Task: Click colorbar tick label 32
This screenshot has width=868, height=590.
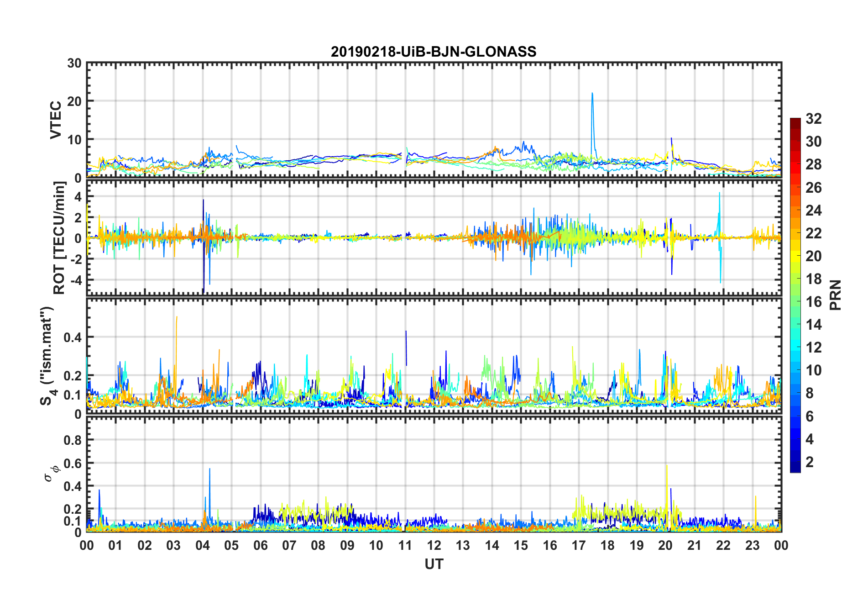Action: click(813, 119)
